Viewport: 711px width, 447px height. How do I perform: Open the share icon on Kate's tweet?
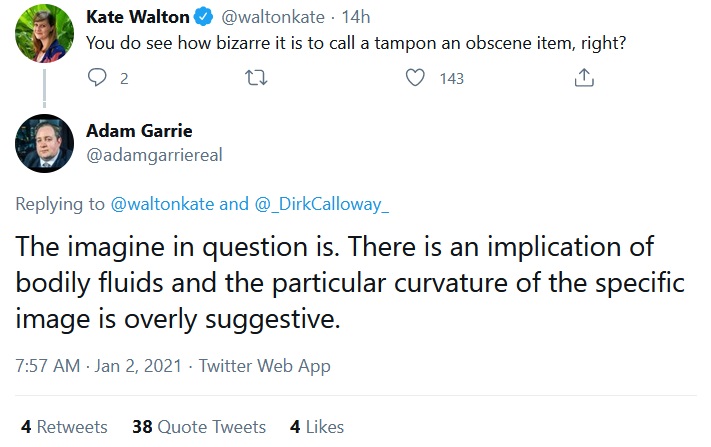pos(585,77)
